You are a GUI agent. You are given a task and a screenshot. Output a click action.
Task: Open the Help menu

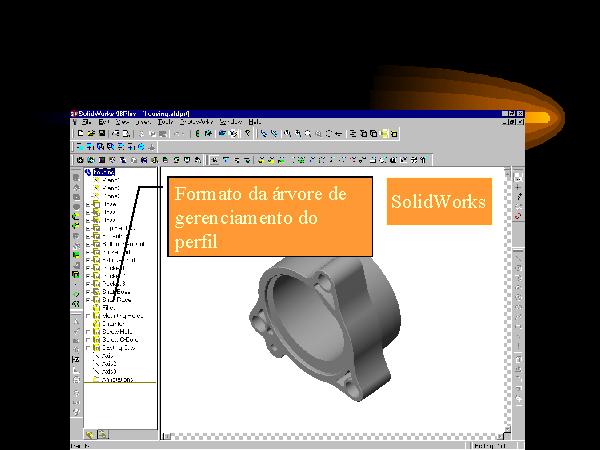pos(254,121)
